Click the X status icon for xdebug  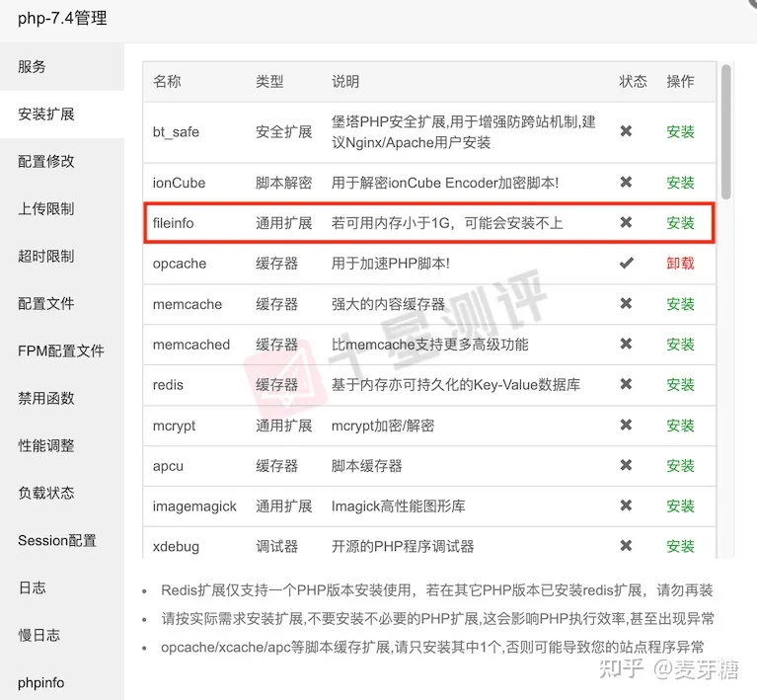tap(626, 545)
